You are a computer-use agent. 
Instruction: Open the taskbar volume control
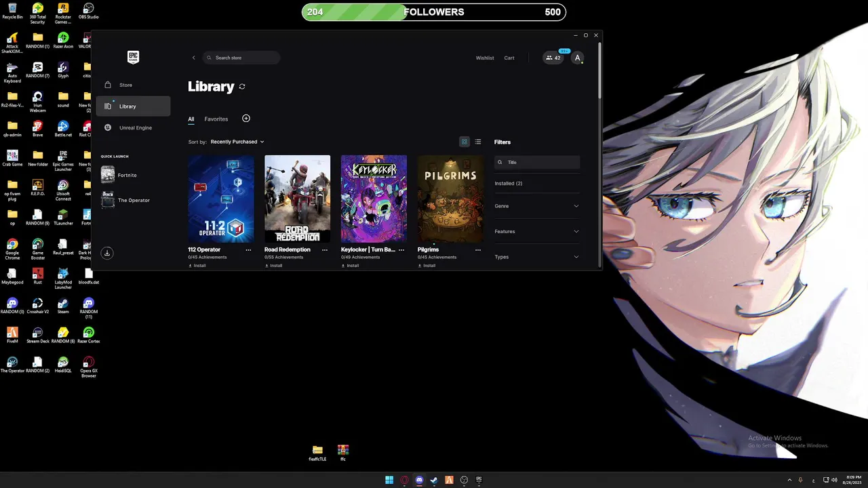pyautogui.click(x=833, y=480)
